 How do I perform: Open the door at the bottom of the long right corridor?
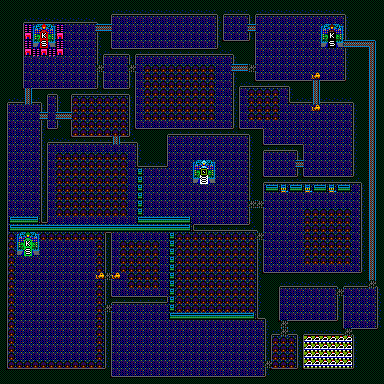[372, 284]
